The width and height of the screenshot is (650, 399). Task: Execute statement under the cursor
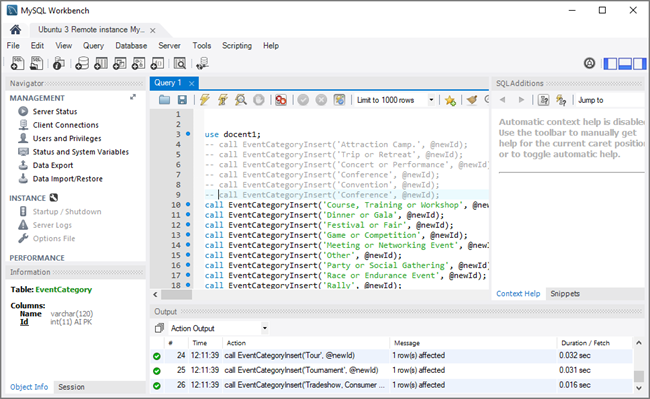tap(223, 100)
